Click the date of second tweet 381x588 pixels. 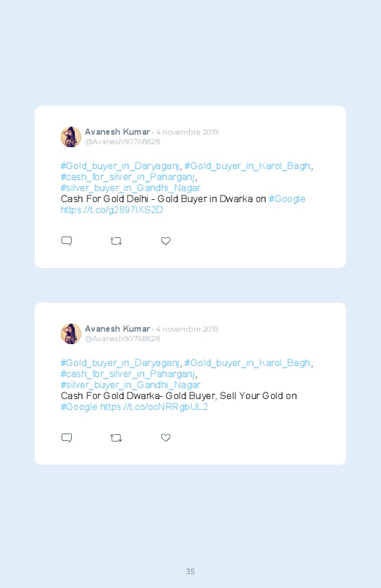187,330
